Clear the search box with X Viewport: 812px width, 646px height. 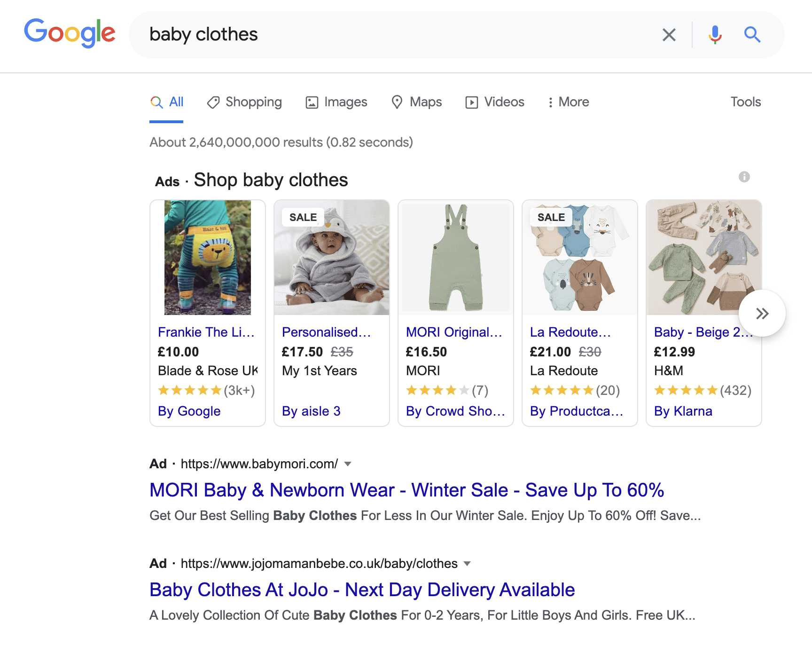(669, 34)
